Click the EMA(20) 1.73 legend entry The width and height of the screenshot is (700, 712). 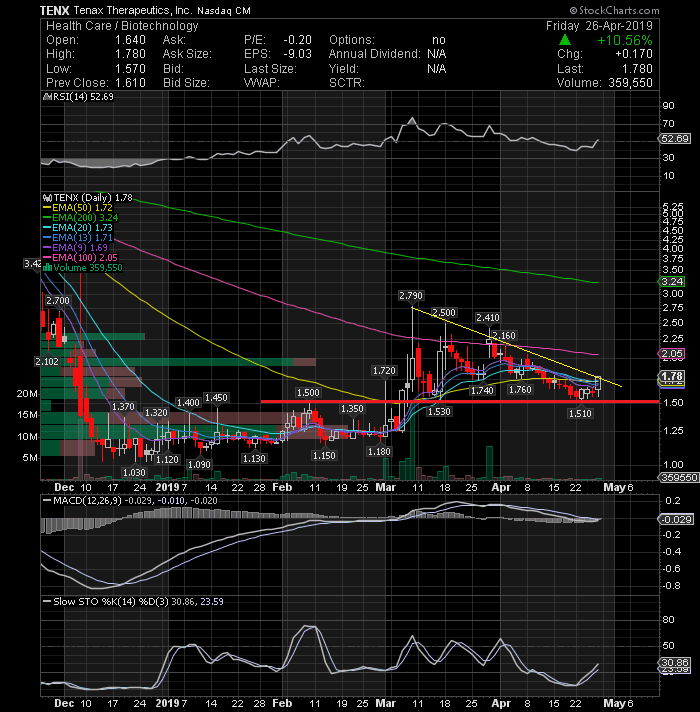[x=78, y=227]
